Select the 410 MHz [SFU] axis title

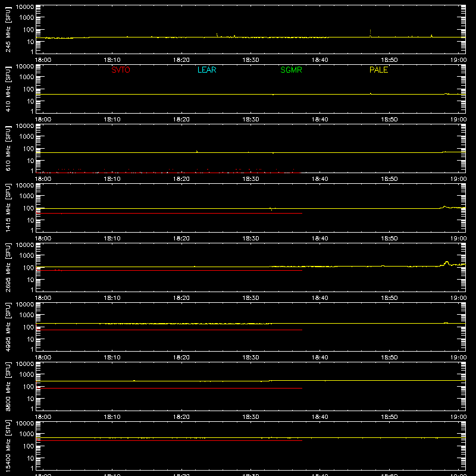8,89
